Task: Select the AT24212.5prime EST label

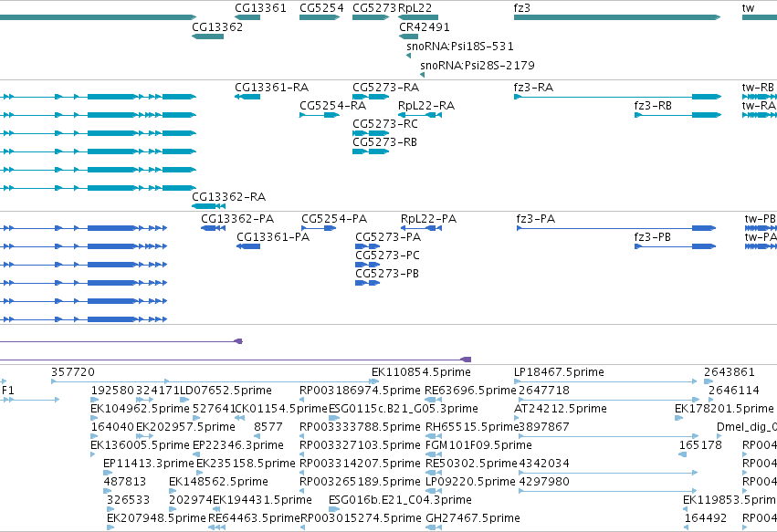Action: point(560,409)
